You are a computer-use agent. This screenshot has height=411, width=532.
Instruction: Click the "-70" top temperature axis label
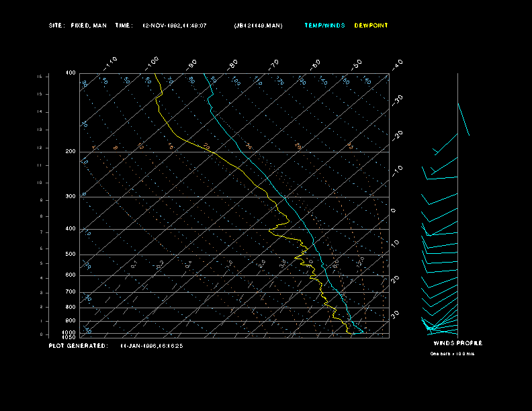click(x=274, y=64)
